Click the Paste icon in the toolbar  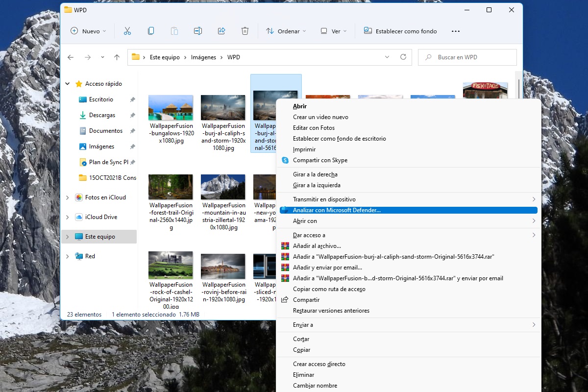pyautogui.click(x=174, y=30)
